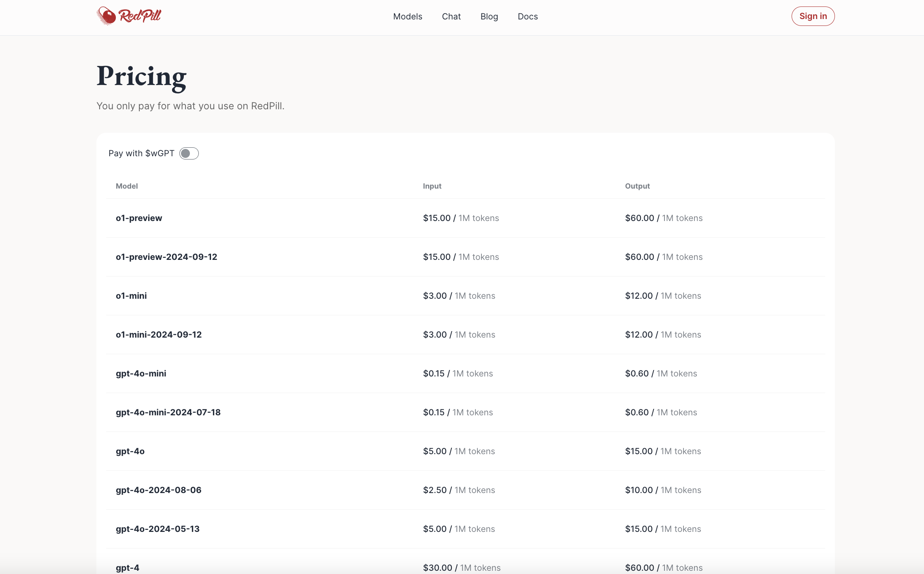The width and height of the screenshot is (924, 574).
Task: Click gpt-4o-2024-08-06 output price $10.00
Action: [x=639, y=490]
